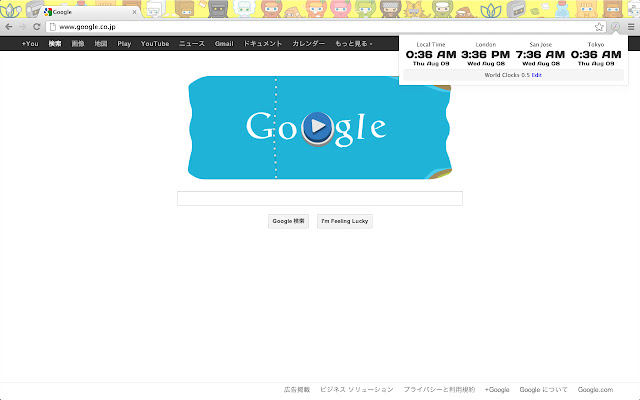Open Google について footer link

543,390
